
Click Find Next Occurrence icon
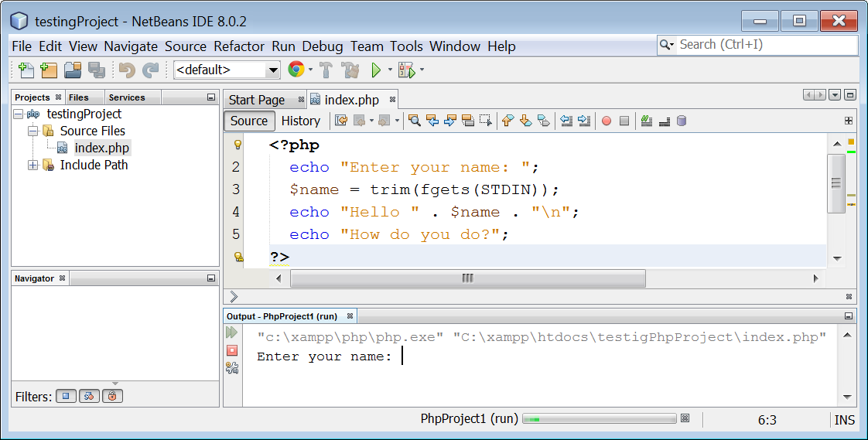pos(450,121)
